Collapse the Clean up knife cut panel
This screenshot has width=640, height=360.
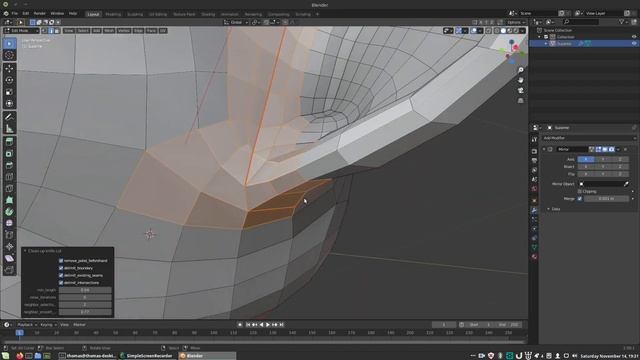pos(25,251)
